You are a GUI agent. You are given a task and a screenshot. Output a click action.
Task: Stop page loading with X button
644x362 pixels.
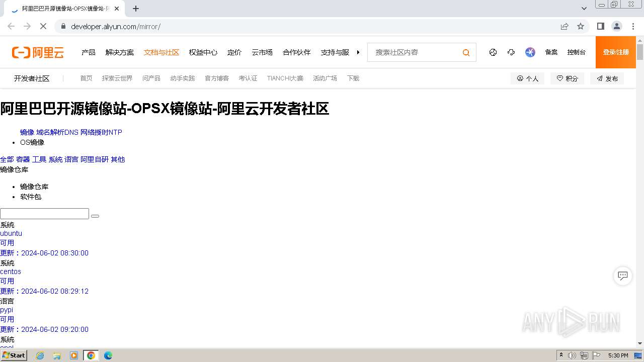pyautogui.click(x=43, y=26)
